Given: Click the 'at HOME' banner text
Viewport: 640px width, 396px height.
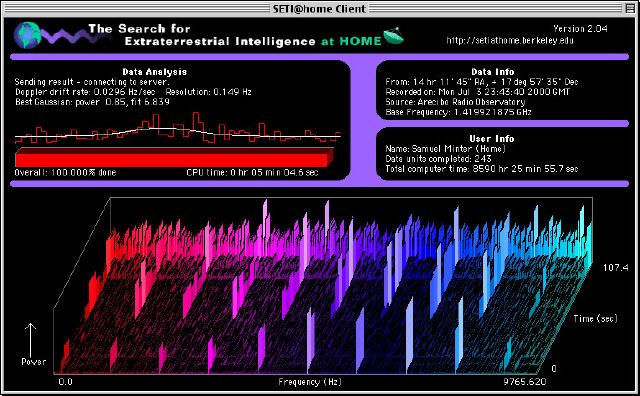Looking at the screenshot, I should tap(351, 41).
